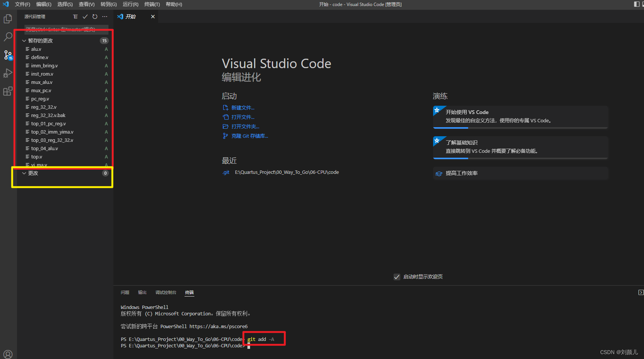Toggle the 启动时显示欢迎页 checkbox
Viewport: 644px width, 359px height.
397,277
